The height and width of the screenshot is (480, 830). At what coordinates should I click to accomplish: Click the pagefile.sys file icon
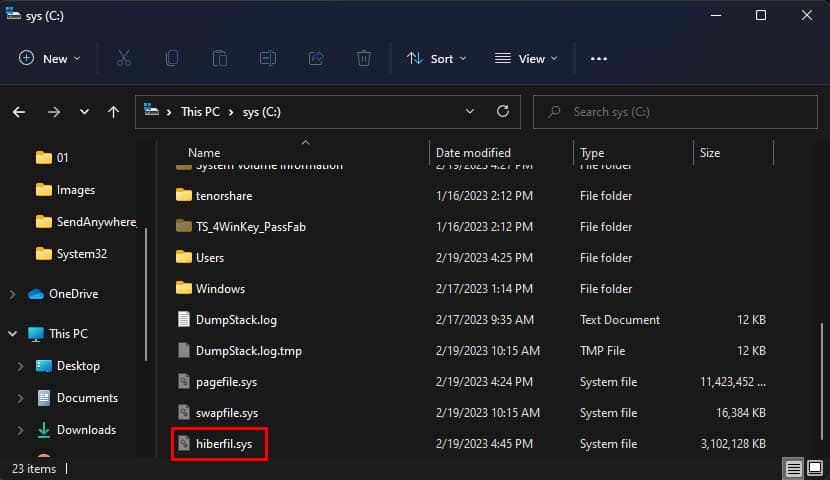tap(184, 382)
